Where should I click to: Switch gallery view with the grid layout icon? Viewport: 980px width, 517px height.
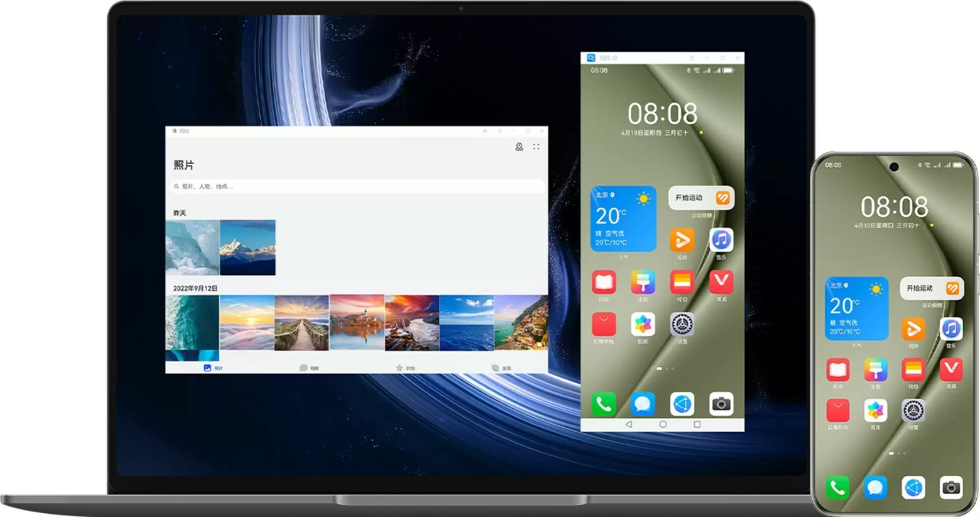click(536, 146)
